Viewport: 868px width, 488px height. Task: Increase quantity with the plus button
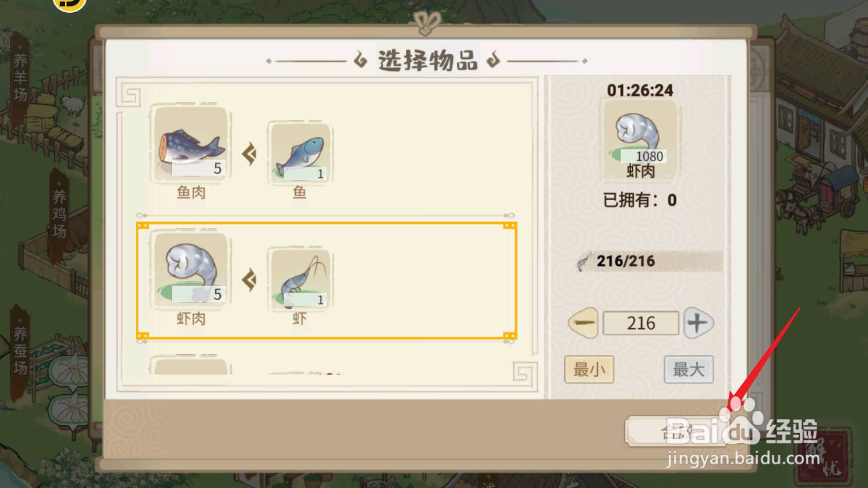(x=698, y=323)
